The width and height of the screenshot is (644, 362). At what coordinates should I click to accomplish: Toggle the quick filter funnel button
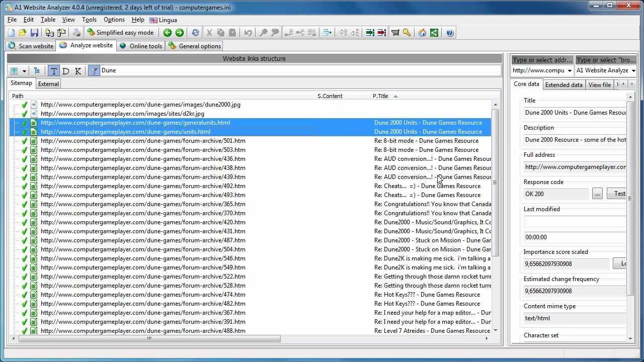point(94,71)
